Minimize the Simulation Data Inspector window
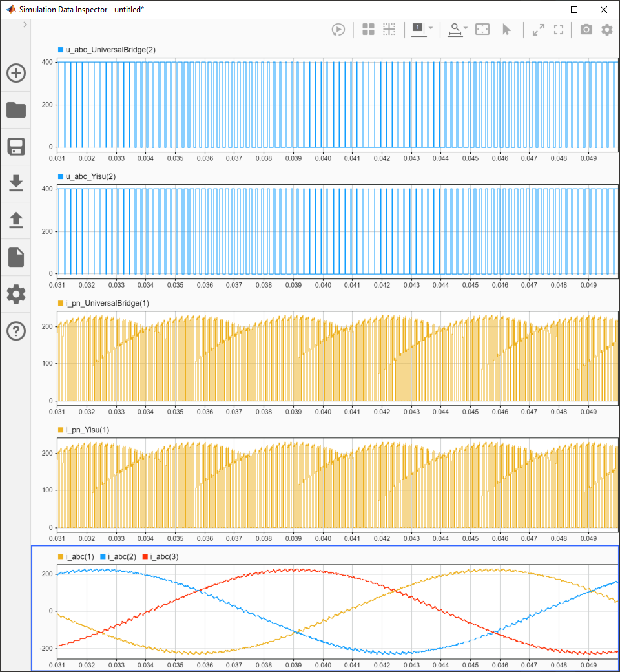 (x=545, y=10)
